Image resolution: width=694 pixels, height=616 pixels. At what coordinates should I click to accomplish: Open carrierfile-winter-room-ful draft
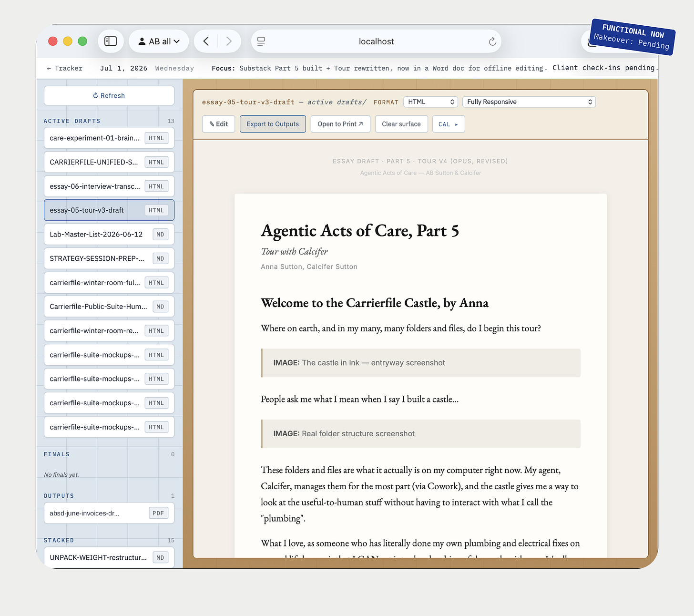point(109,283)
